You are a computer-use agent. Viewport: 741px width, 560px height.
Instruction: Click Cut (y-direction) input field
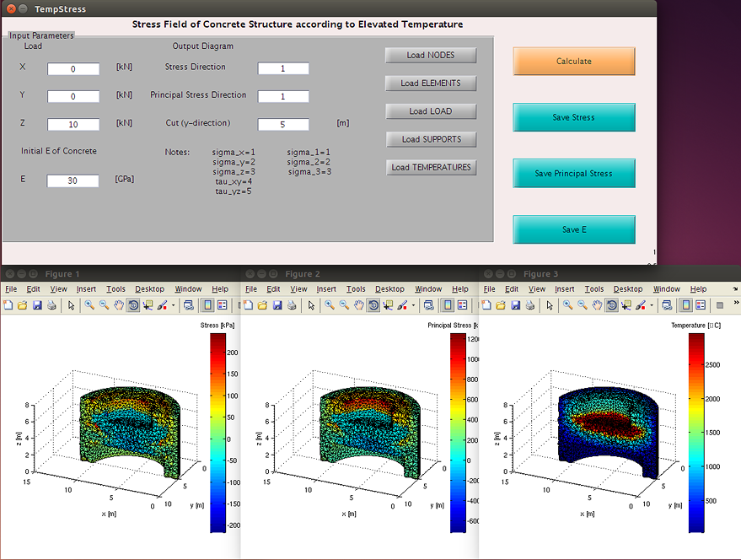(x=283, y=124)
